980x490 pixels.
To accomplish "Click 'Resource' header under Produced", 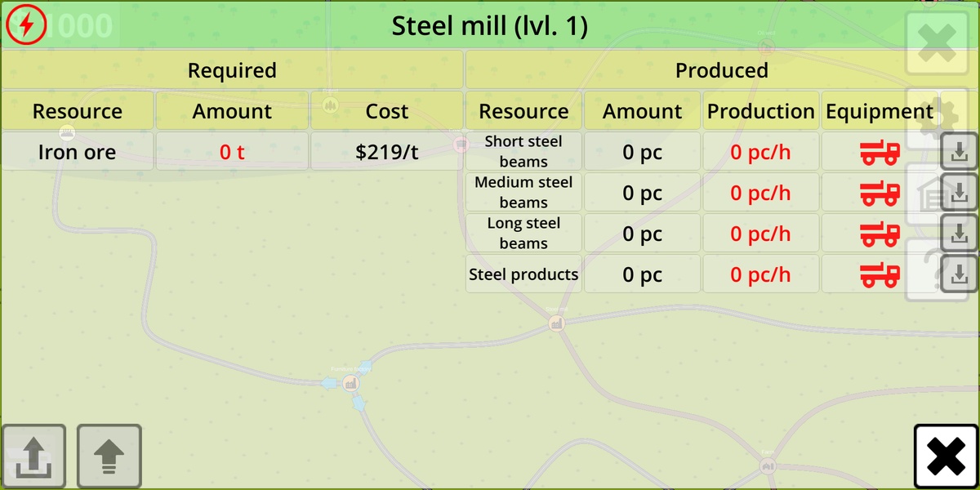I will pos(523,111).
